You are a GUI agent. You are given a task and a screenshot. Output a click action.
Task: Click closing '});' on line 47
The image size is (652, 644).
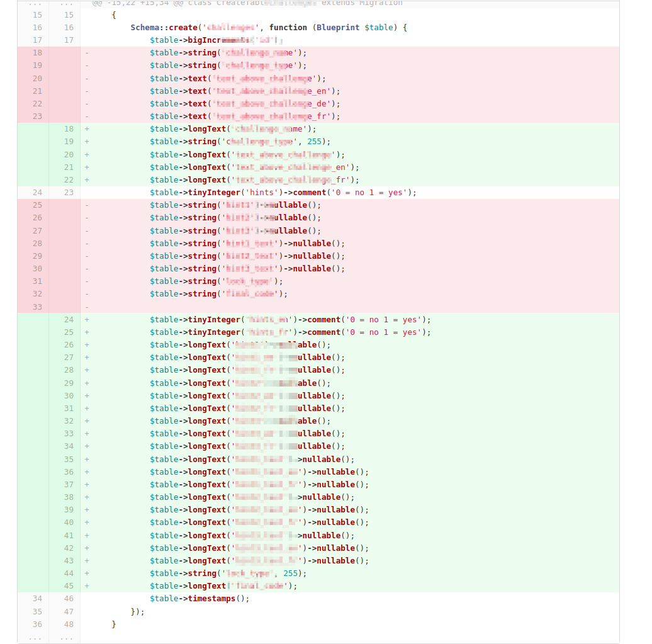click(138, 611)
